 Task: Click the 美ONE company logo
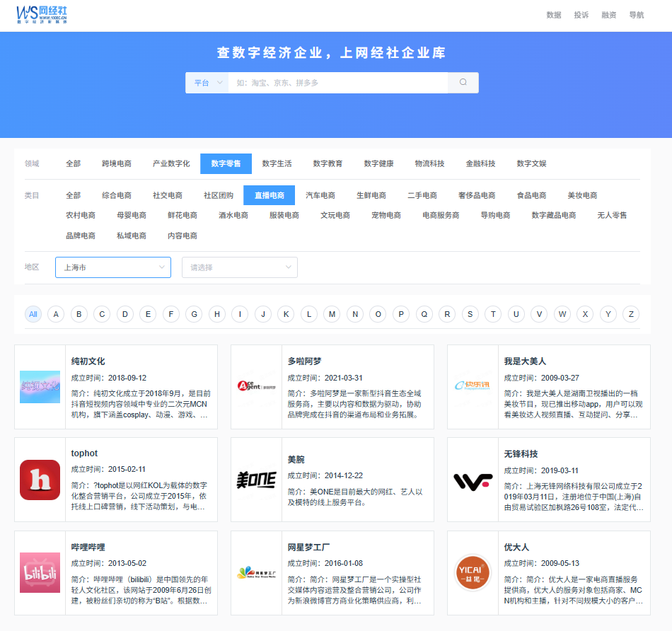coord(256,480)
